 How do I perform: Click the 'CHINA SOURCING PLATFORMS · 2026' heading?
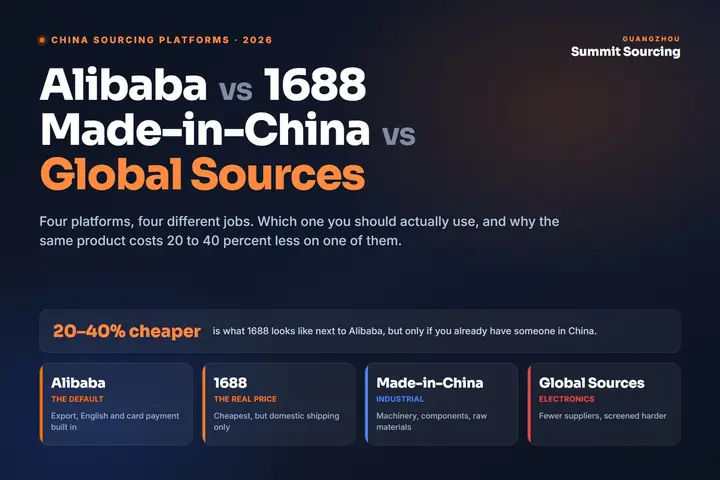pyautogui.click(x=162, y=40)
